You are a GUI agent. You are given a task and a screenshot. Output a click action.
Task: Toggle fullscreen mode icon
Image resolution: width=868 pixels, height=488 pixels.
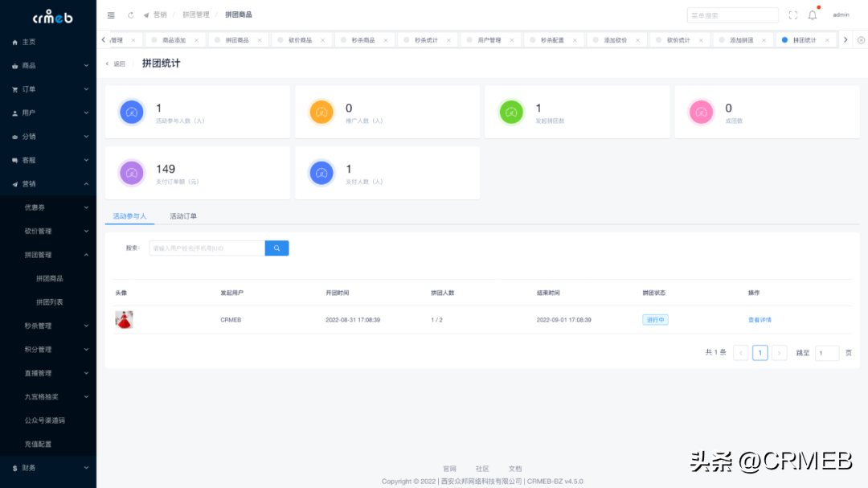pyautogui.click(x=792, y=15)
